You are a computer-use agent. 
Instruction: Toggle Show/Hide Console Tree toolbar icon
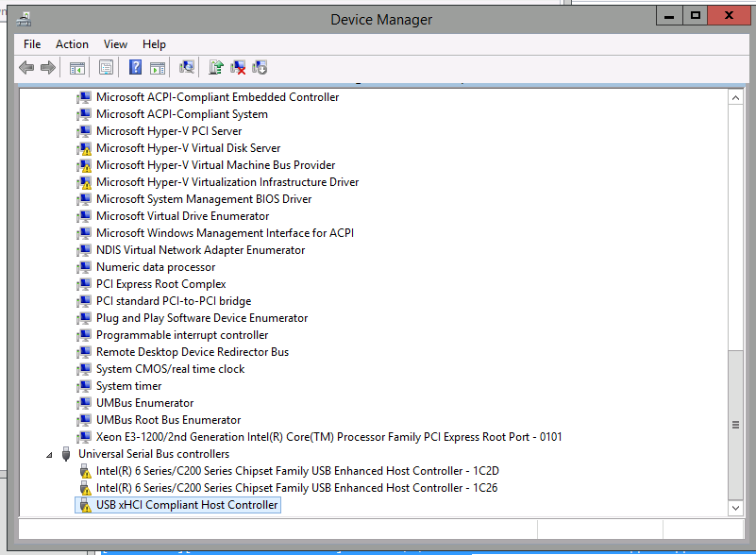[x=77, y=68]
